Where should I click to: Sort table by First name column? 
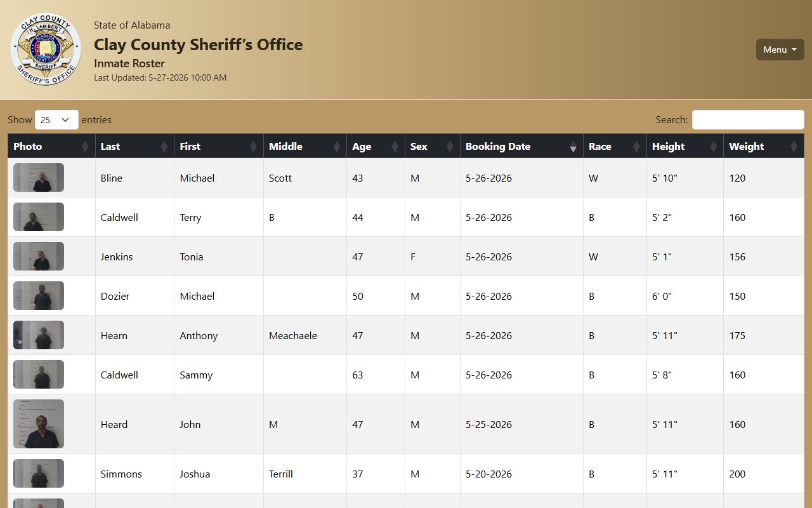(x=219, y=146)
